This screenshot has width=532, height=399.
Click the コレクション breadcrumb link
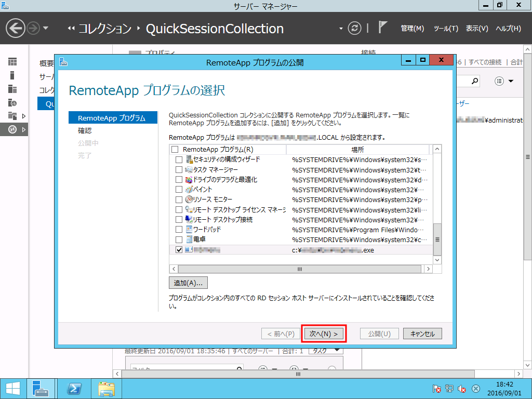coord(105,29)
